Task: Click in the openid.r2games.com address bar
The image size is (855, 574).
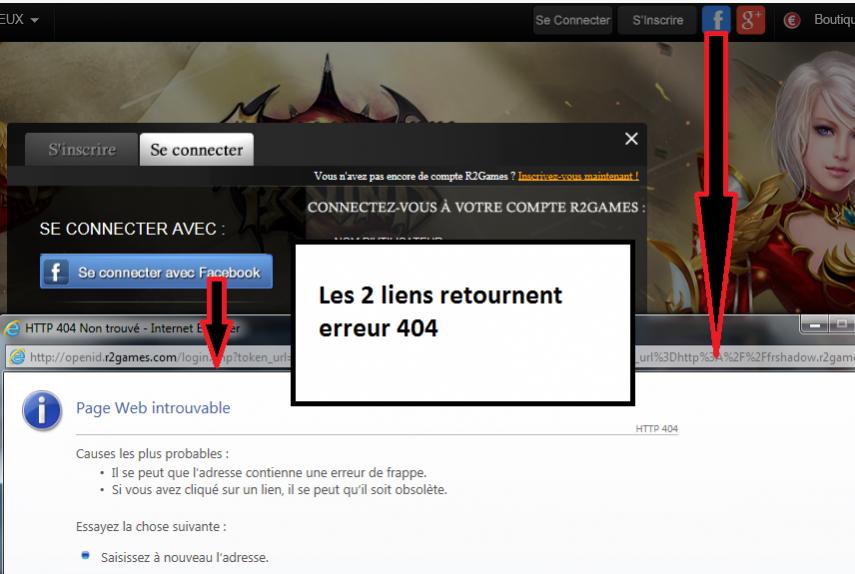Action: coord(150,356)
